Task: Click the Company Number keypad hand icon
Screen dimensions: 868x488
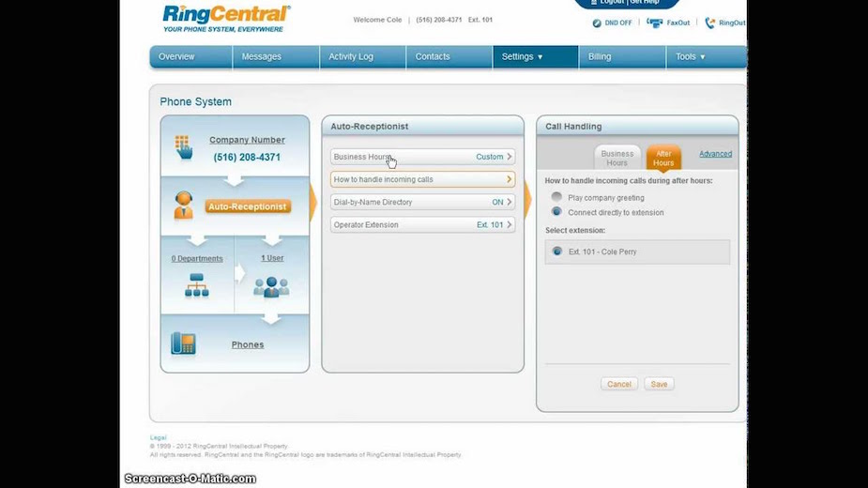Action: tap(184, 147)
